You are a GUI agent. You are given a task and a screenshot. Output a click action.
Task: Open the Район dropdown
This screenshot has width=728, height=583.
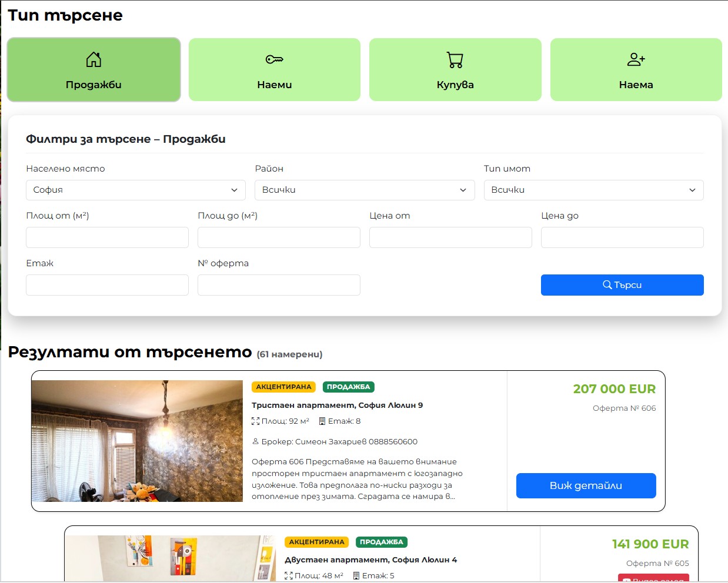point(365,190)
